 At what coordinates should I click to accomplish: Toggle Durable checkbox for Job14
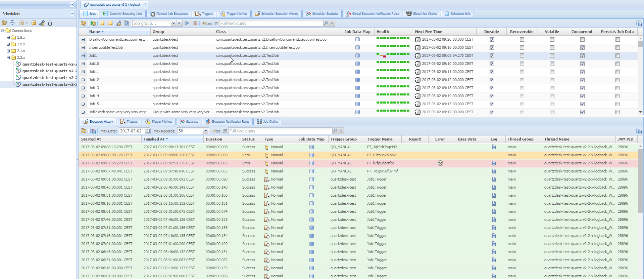492,96
